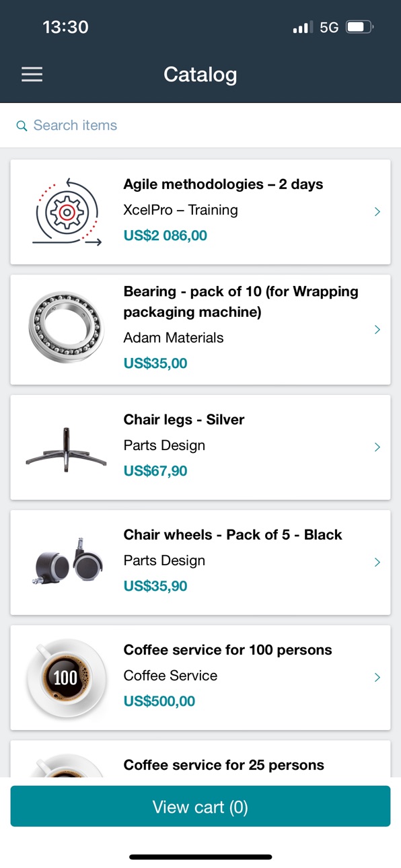Tap the Bearing product image
The image size is (401, 868).
pyautogui.click(x=67, y=329)
